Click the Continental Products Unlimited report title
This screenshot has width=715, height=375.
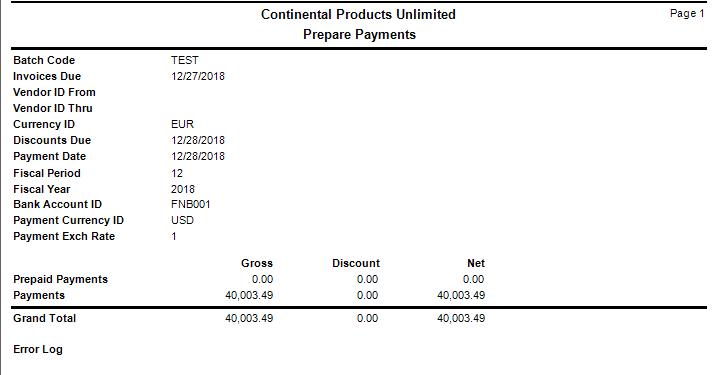click(x=358, y=15)
